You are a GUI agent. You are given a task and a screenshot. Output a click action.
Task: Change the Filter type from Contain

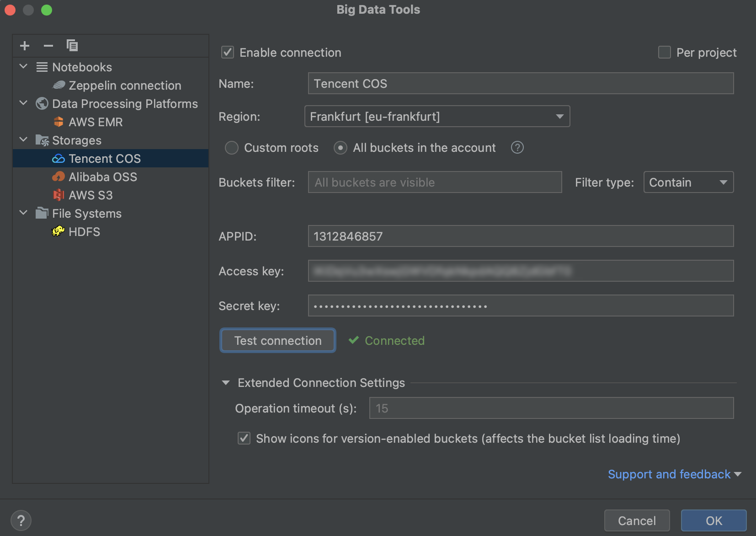pyautogui.click(x=687, y=182)
